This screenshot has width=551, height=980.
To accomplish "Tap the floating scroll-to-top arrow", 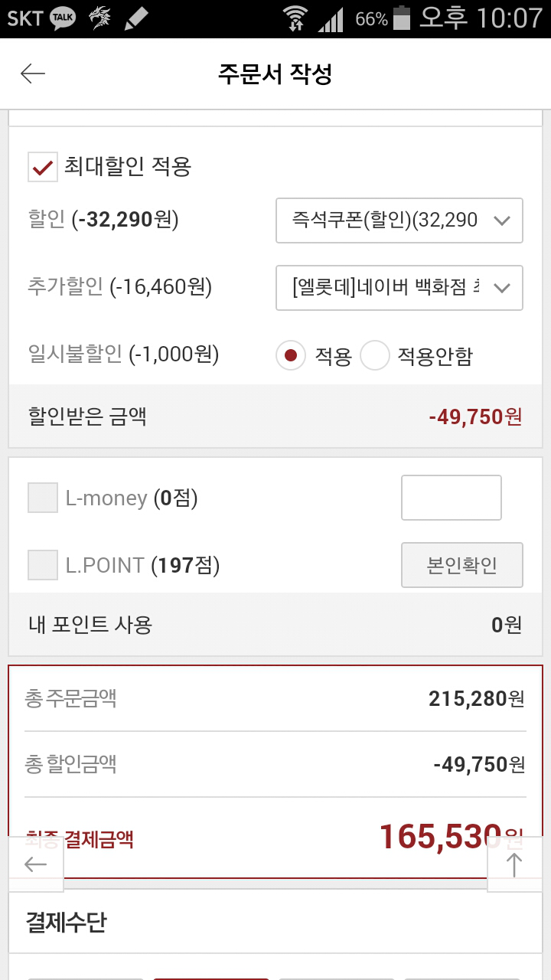I will pyautogui.click(x=514, y=864).
